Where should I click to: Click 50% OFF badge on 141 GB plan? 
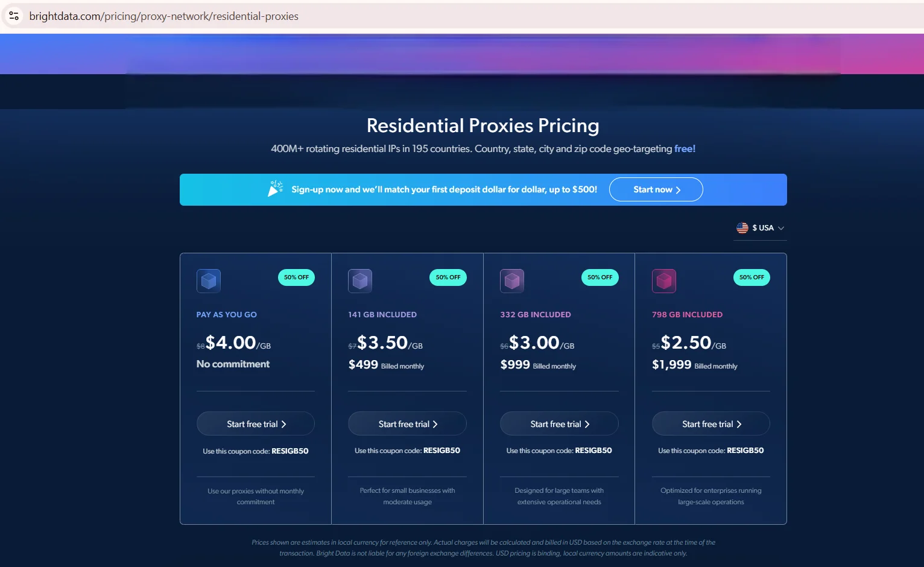[x=448, y=277]
